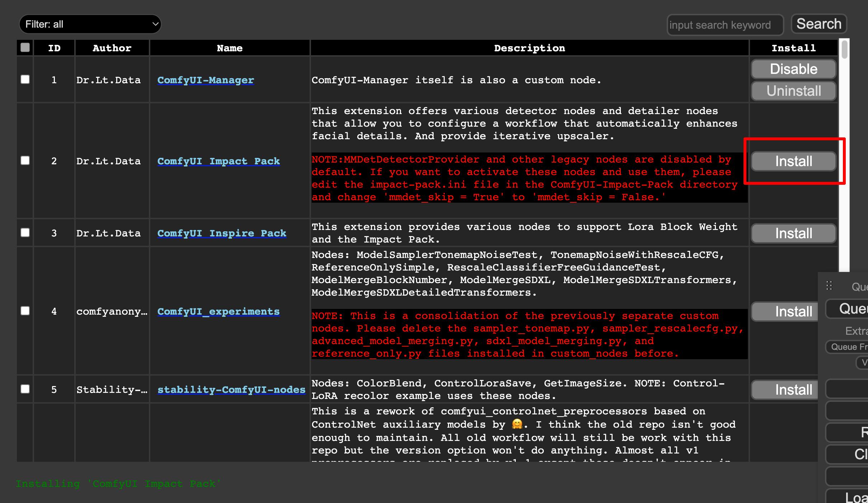Disable the ComfyUI-Manager node
This screenshot has width=868, height=503.
[793, 69]
